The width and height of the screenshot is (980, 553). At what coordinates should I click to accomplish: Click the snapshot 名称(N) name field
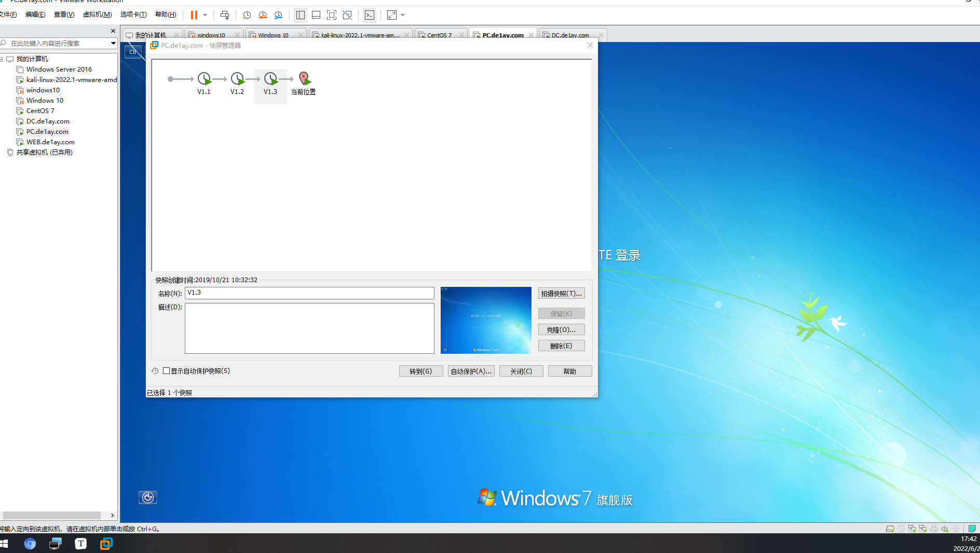click(x=309, y=293)
